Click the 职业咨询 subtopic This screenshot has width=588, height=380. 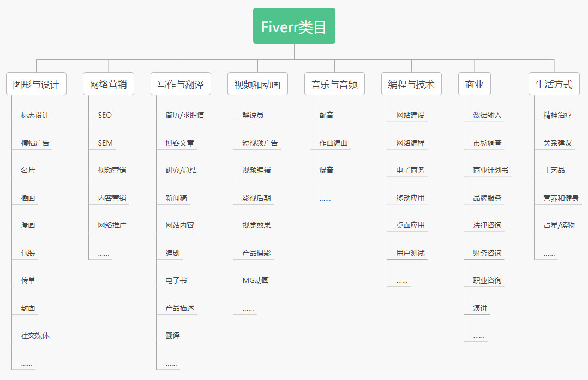[x=487, y=280]
